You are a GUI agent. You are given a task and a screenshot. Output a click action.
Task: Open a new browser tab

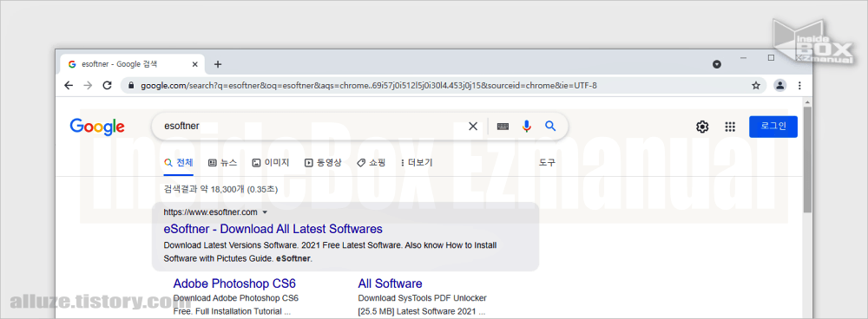pos(218,64)
